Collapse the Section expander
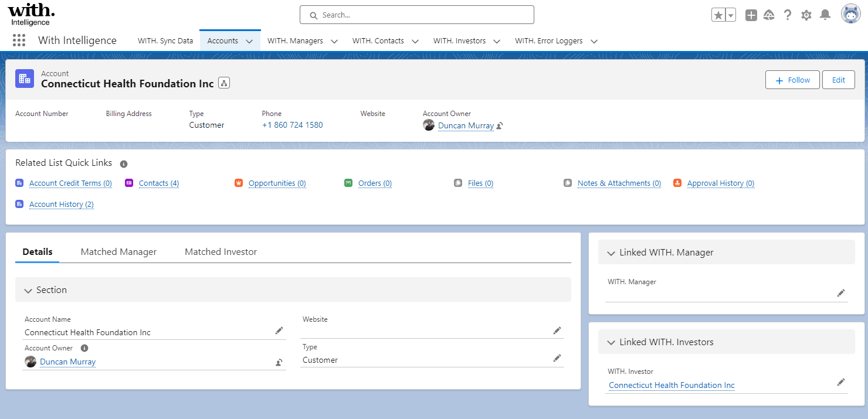Viewport: 868px width, 419px height. click(x=28, y=291)
